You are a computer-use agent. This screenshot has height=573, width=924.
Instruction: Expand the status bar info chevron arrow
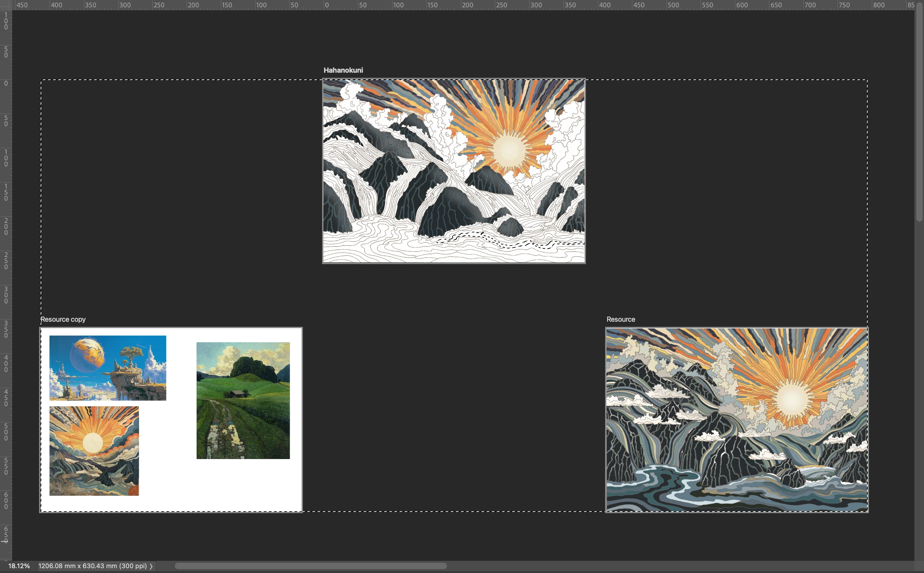point(151,566)
